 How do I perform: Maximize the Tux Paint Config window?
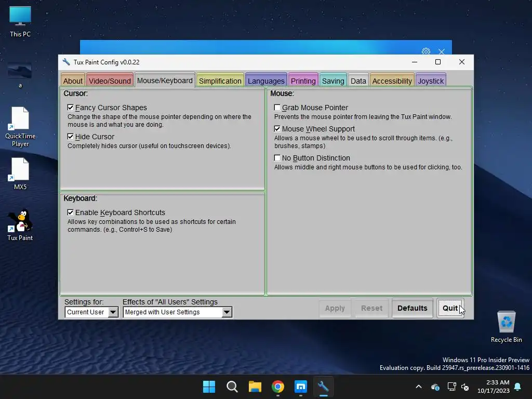pyautogui.click(x=438, y=62)
